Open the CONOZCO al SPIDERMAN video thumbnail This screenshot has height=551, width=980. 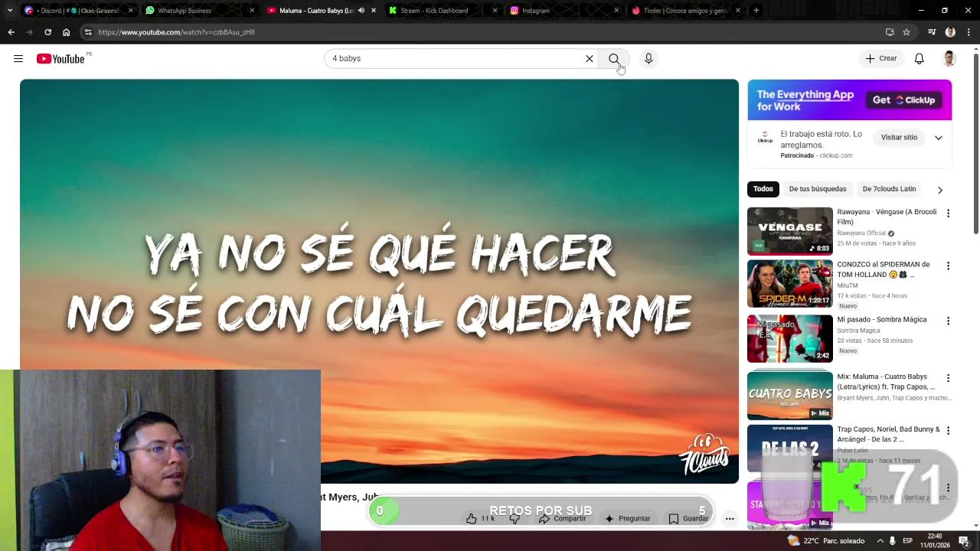790,284
